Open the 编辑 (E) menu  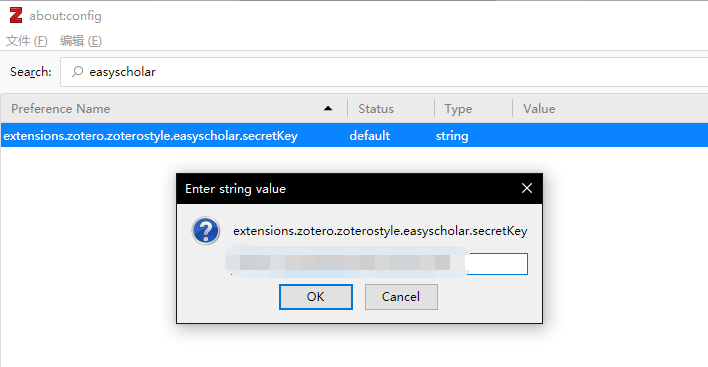coord(81,41)
